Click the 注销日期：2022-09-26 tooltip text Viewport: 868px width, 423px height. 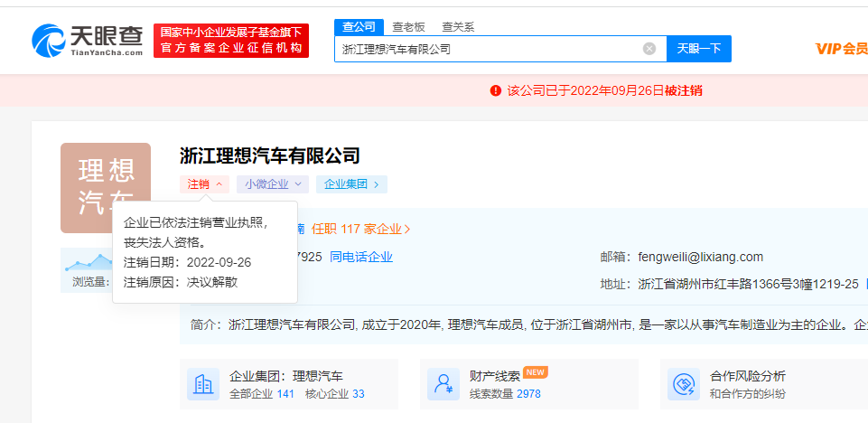pos(187,262)
